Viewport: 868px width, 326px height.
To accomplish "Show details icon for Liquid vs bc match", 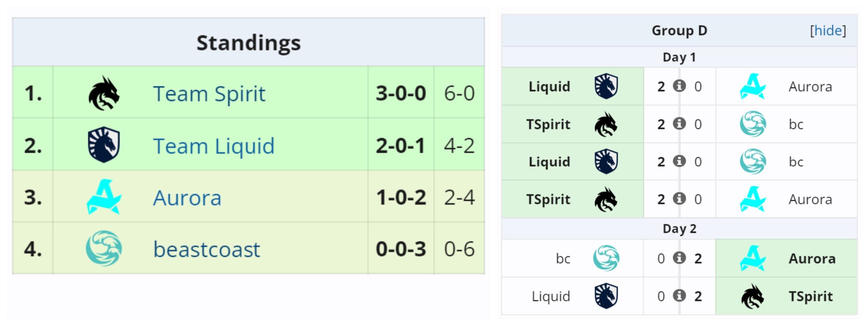I will [x=679, y=161].
